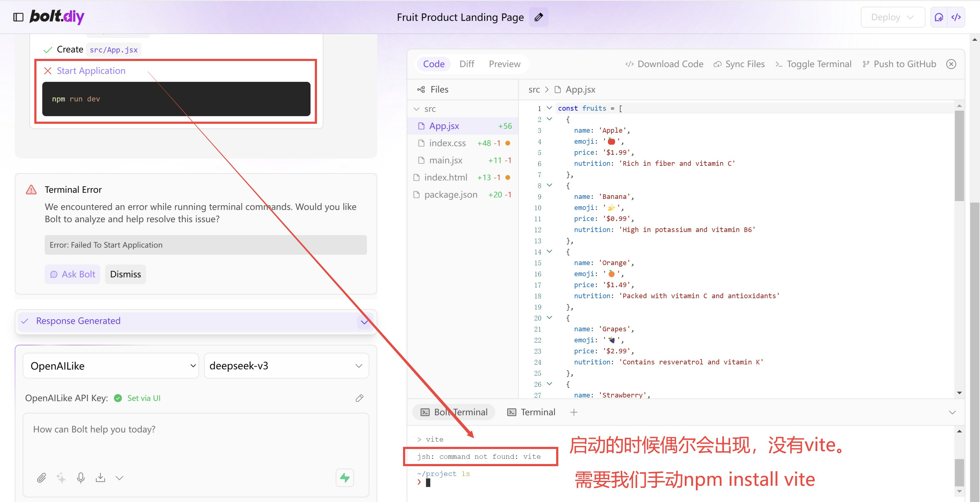Viewport: 980px width, 502px height.
Task: Toggle Terminal from the toolbar
Action: point(813,64)
